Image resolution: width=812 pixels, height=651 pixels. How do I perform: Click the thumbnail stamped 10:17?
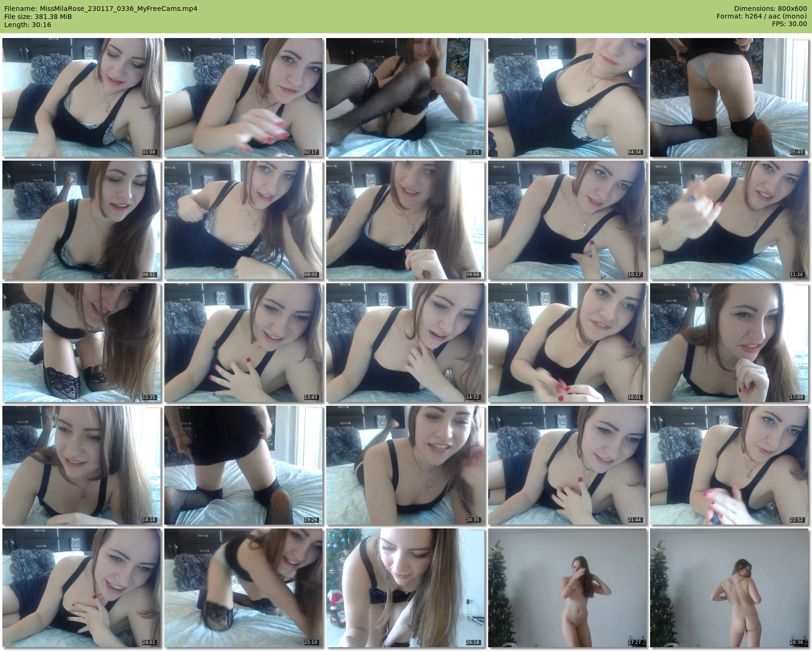click(567, 220)
